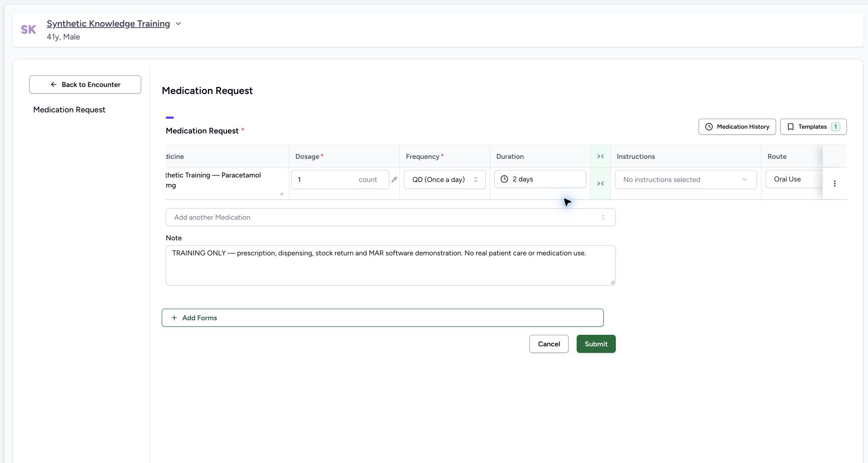
Task: Open the Add another Medication combo box
Action: click(x=390, y=217)
